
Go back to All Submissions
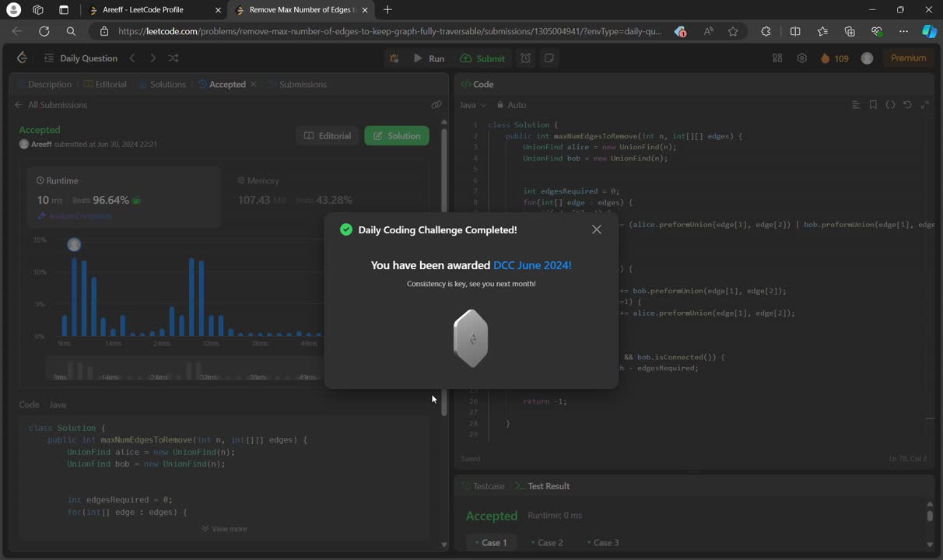[51, 105]
